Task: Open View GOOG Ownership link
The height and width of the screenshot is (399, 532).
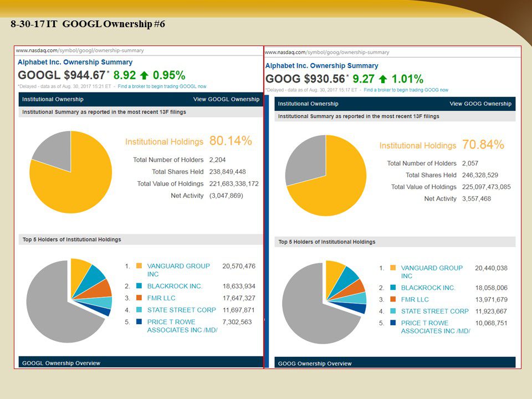Action: [480, 104]
